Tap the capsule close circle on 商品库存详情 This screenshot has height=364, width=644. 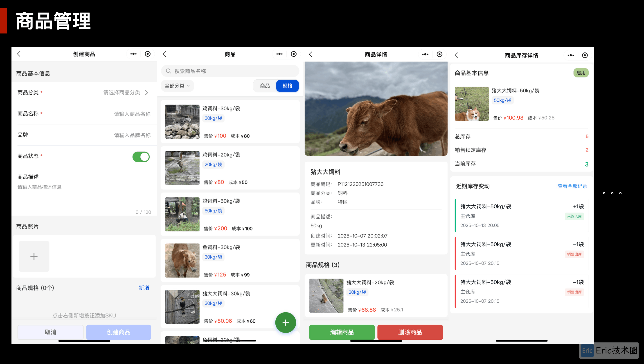(585, 55)
